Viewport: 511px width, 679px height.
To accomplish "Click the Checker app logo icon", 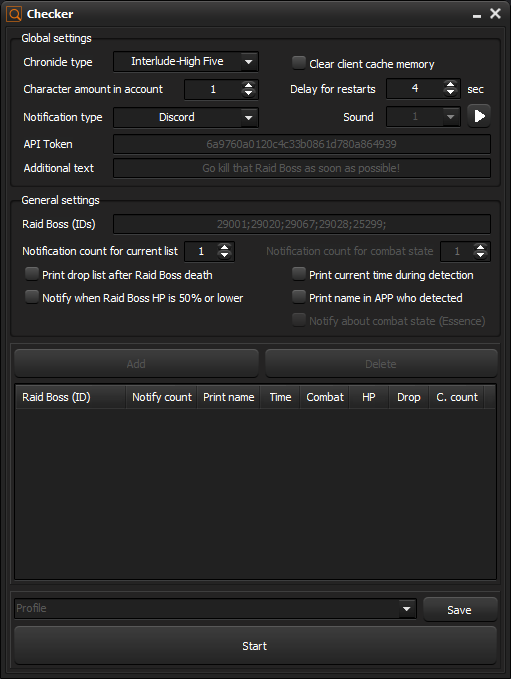I will point(14,14).
